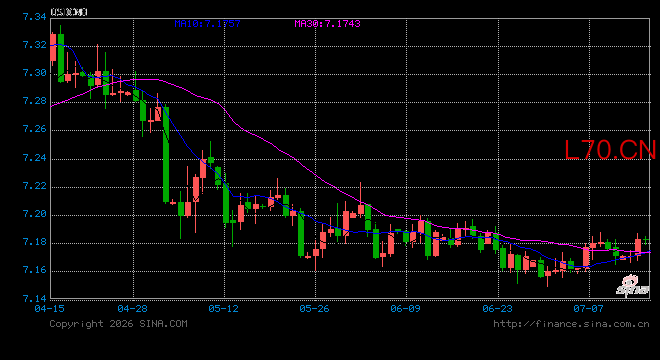Click the MA10:7.1757 indicator label
Viewport: 660px width, 360px height.
coord(208,24)
